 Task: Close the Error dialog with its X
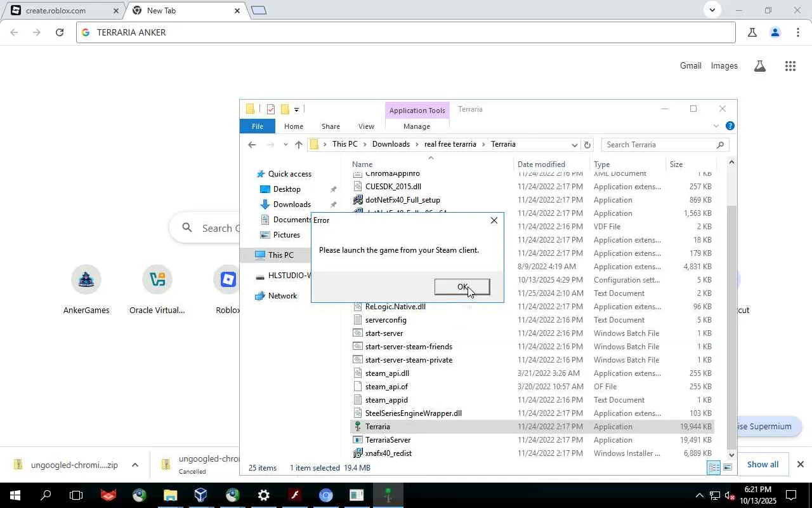pyautogui.click(x=494, y=220)
